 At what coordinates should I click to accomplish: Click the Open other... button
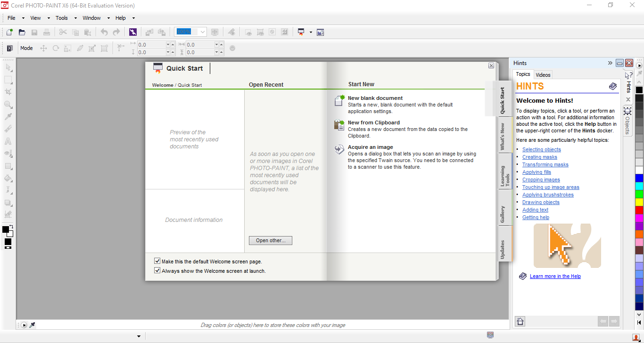point(271,240)
